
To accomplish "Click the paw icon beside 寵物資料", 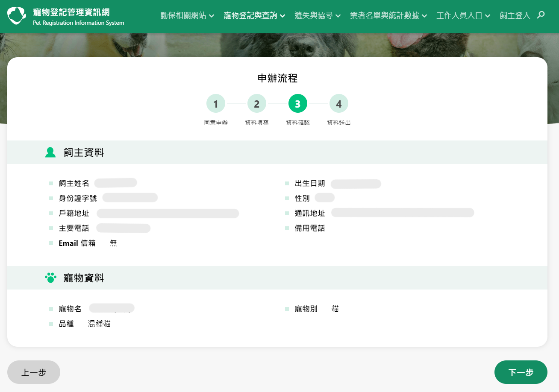I will point(50,278).
